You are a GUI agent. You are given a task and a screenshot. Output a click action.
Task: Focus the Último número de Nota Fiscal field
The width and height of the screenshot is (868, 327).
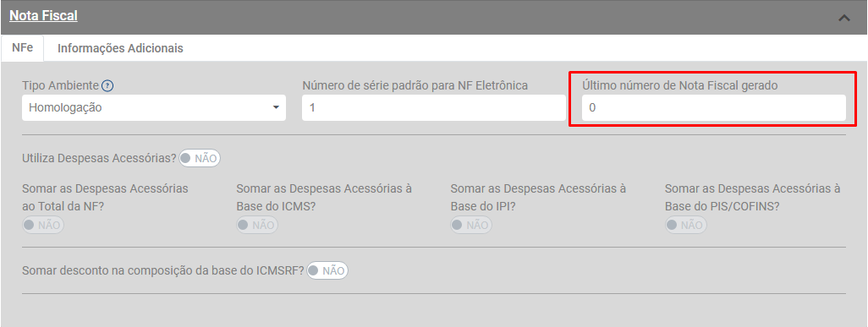pos(713,108)
